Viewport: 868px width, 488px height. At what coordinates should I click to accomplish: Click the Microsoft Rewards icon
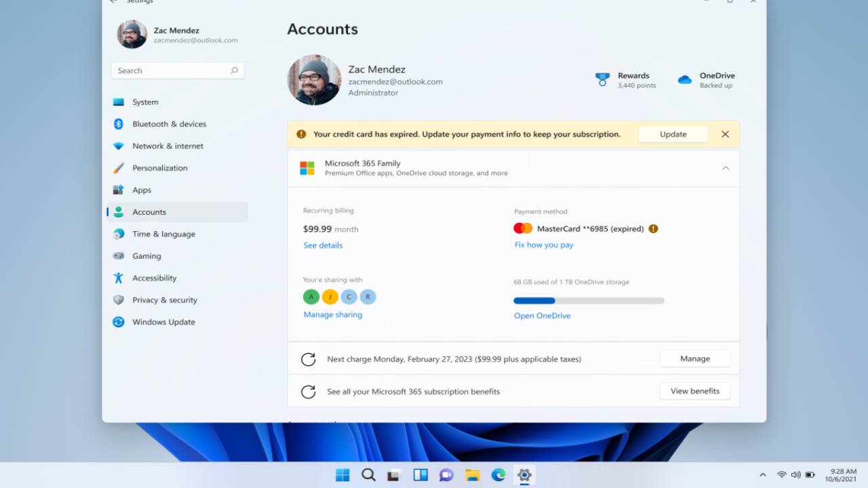tap(602, 79)
